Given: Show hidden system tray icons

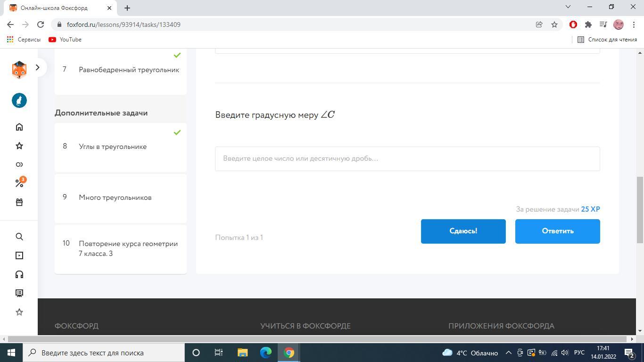Looking at the screenshot, I should (x=509, y=353).
